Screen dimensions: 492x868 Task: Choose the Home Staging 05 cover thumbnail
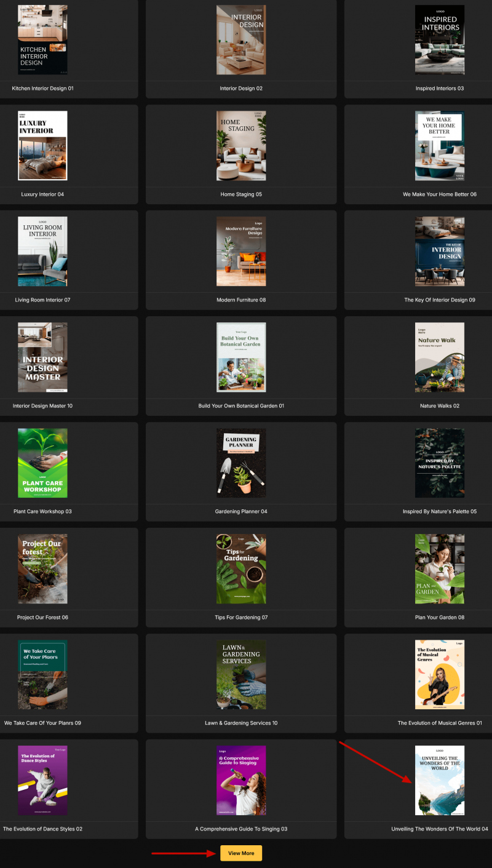pos(241,146)
